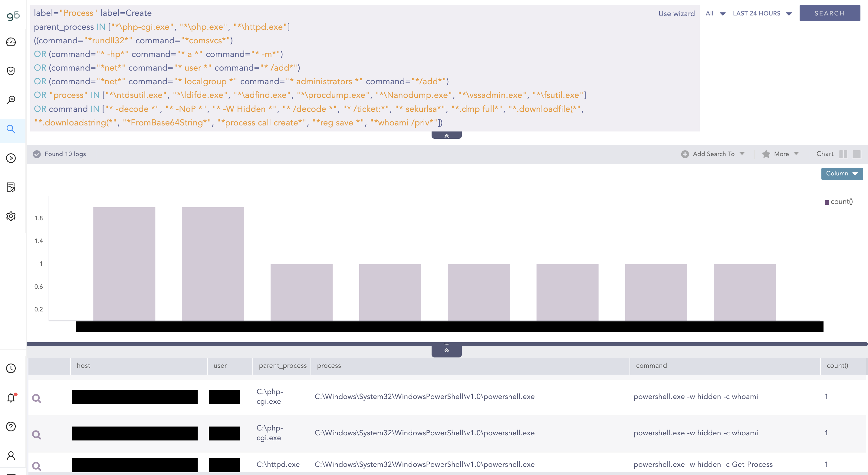Viewport: 868px width, 475px height.
Task: Open the dashboard gauge icon in sidebar
Action: coord(11,42)
